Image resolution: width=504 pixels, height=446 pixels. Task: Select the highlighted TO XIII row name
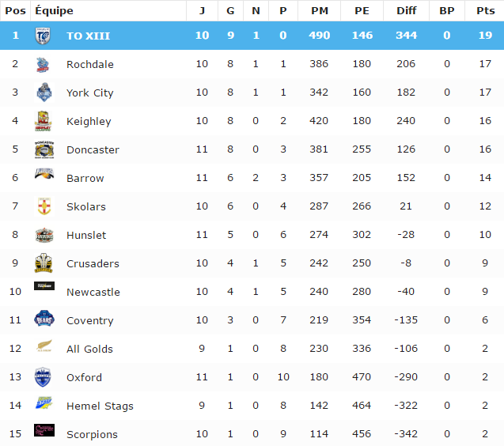point(86,36)
